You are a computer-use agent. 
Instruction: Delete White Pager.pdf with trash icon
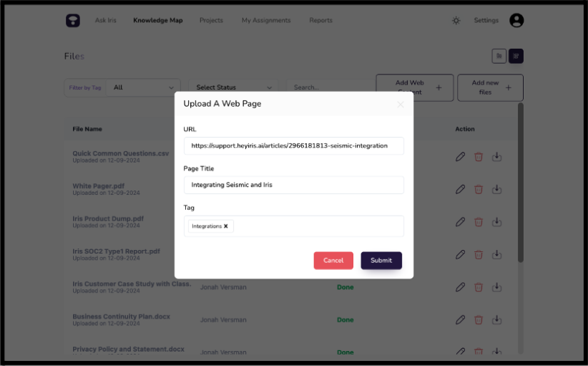[x=479, y=189]
